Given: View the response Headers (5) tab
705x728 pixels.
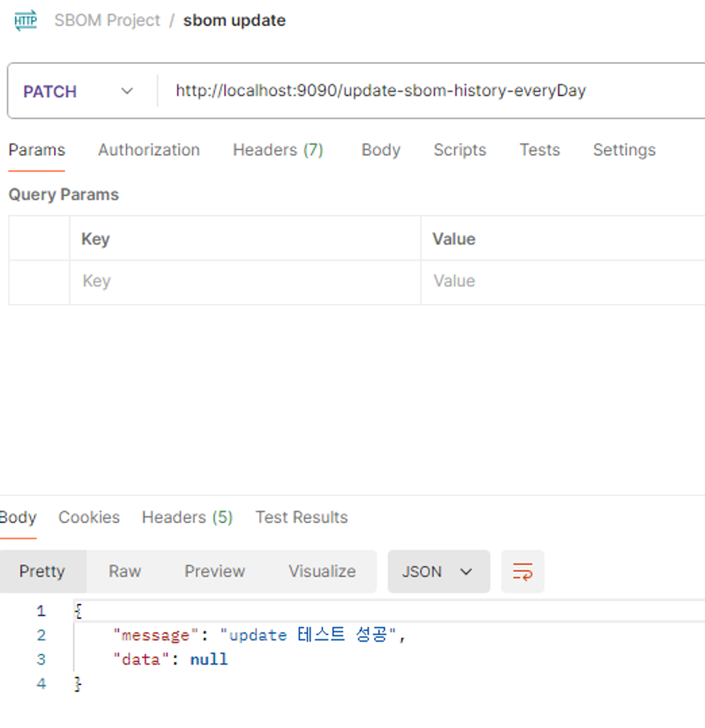Looking at the screenshot, I should (187, 517).
